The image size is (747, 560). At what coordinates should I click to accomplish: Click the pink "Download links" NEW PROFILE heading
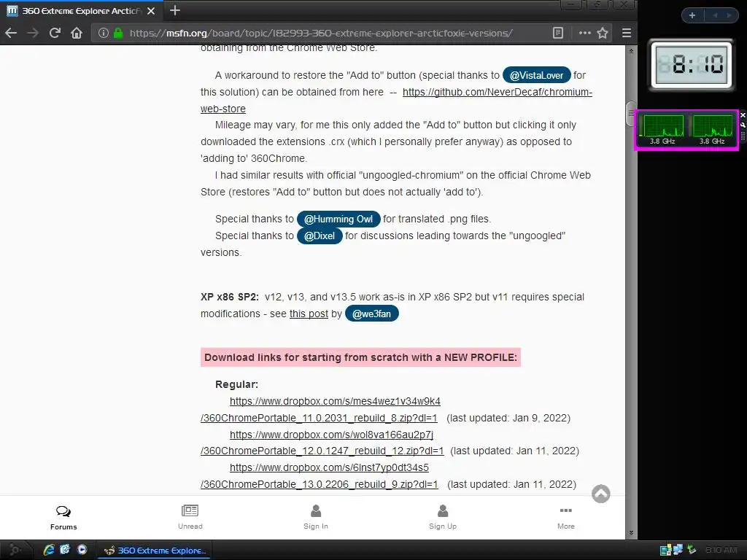[360, 357]
